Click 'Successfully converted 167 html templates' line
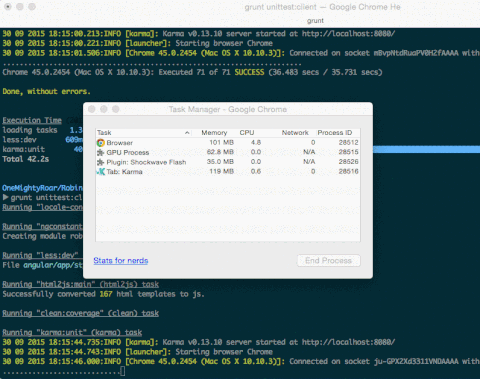 (103, 294)
